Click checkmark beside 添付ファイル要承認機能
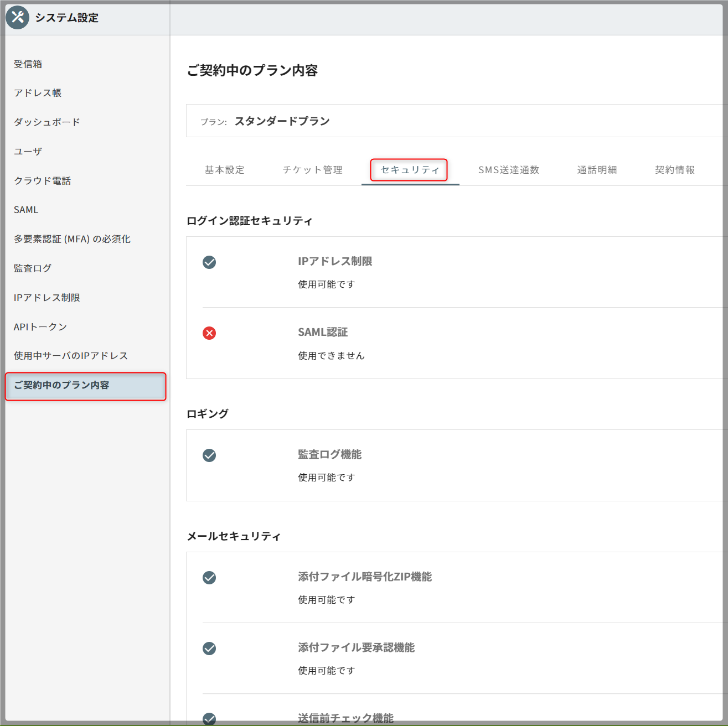 point(209,649)
